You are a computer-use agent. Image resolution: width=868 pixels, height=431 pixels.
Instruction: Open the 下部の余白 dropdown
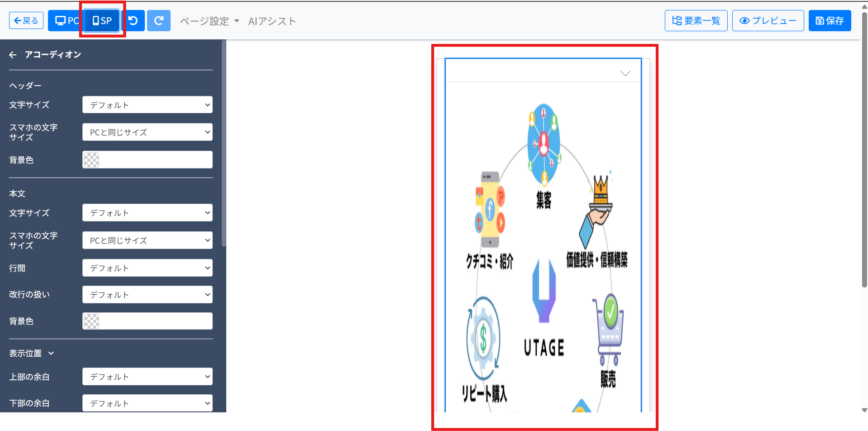148,403
